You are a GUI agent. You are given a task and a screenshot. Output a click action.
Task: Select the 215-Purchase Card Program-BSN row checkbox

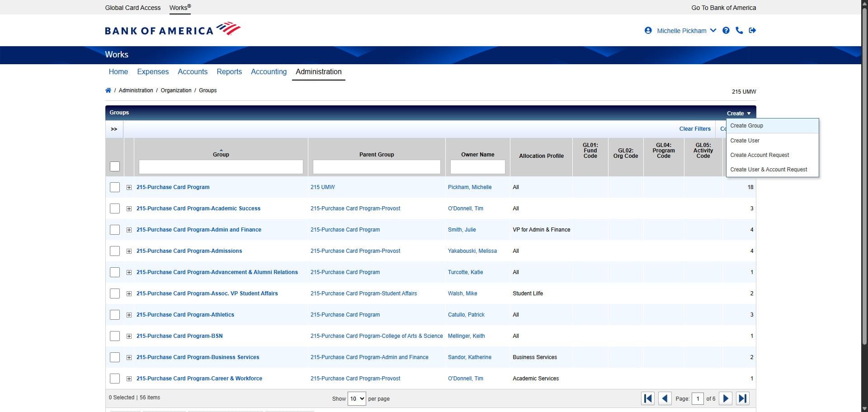coord(115,336)
